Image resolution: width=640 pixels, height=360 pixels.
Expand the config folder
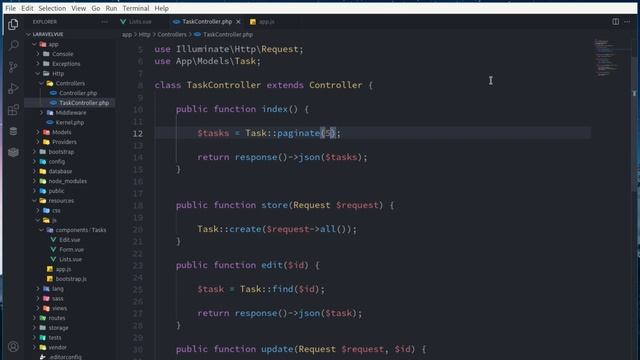click(x=56, y=162)
